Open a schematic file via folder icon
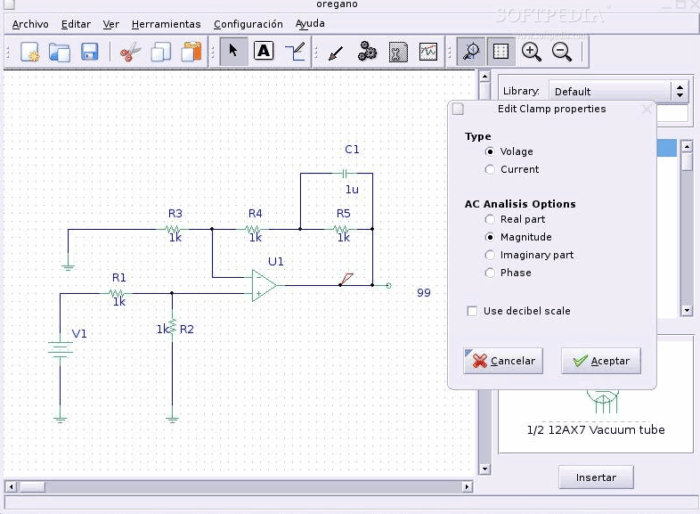Image resolution: width=700 pixels, height=514 pixels. [x=59, y=52]
